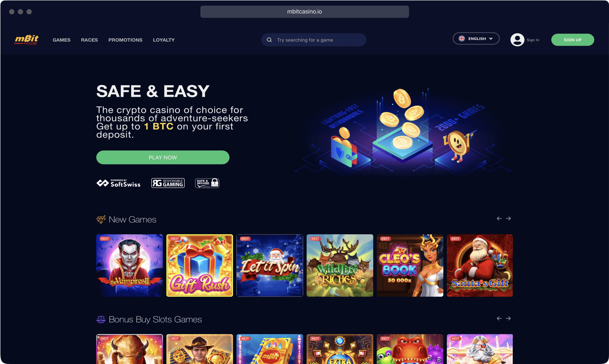Expand the English language dropdown

476,38
